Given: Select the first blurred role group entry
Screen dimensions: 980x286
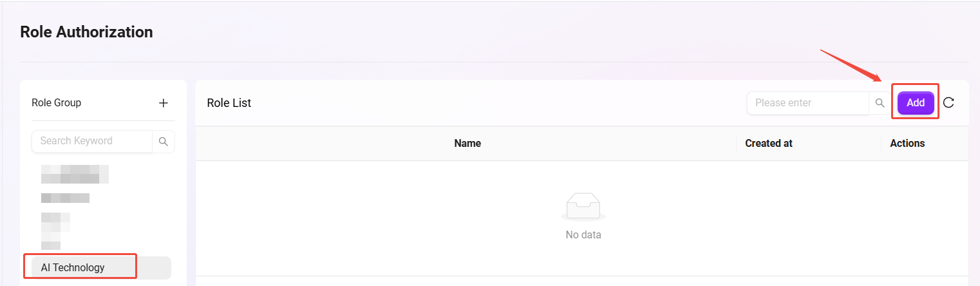Looking at the screenshot, I should pyautogui.click(x=75, y=174).
